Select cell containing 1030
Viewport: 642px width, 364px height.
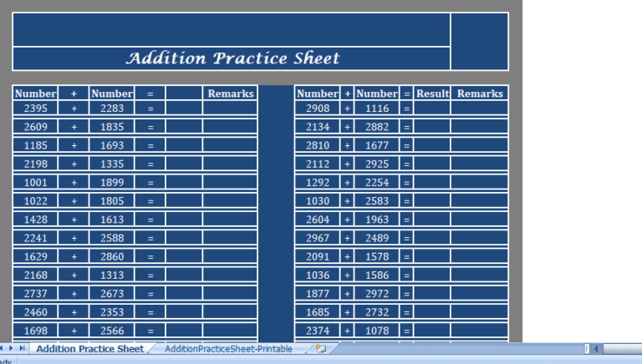point(318,201)
